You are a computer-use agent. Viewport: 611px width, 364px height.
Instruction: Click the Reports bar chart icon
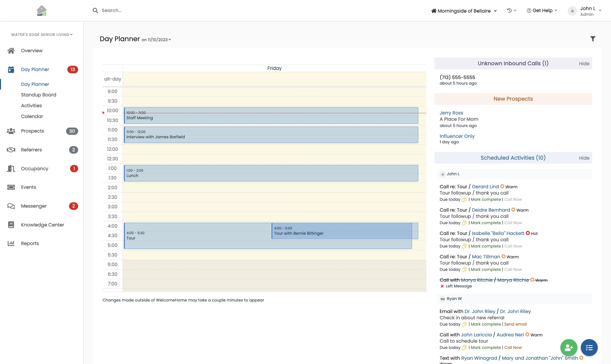coord(11,243)
